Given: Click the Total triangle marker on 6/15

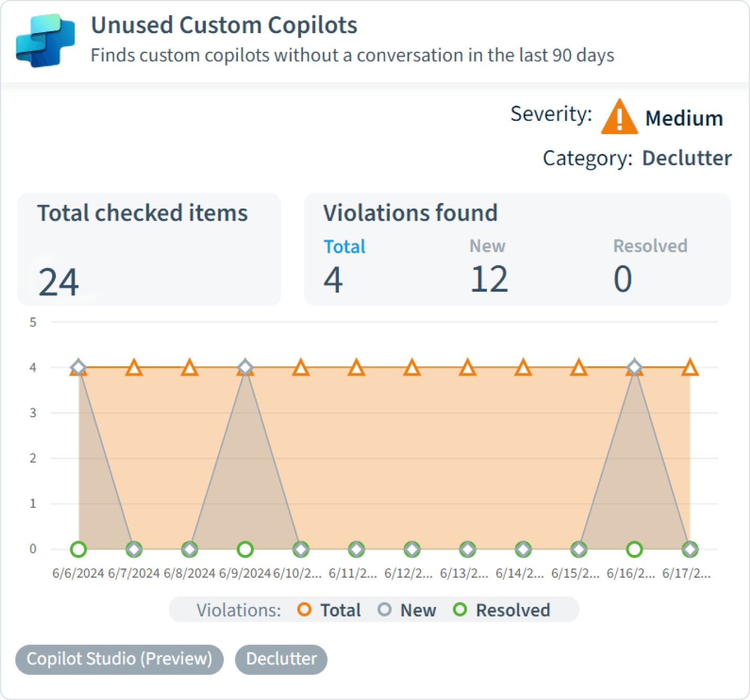Looking at the screenshot, I should coord(579,367).
